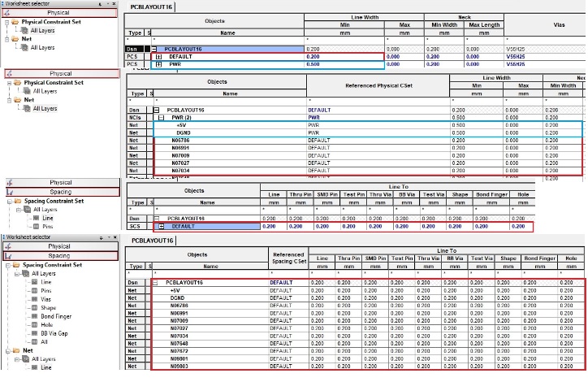
Task: Collapse the top Physical Constraint Set folder
Action: point(7,22)
